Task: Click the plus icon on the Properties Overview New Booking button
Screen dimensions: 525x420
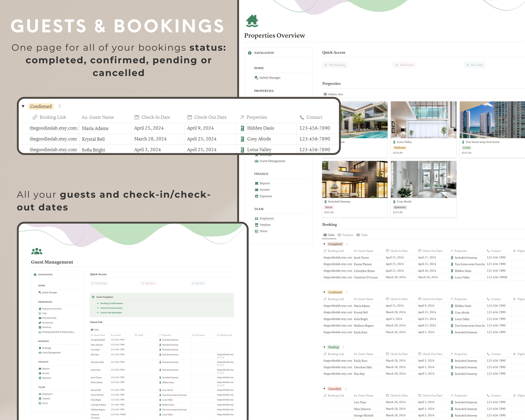Action: pyautogui.click(x=326, y=65)
